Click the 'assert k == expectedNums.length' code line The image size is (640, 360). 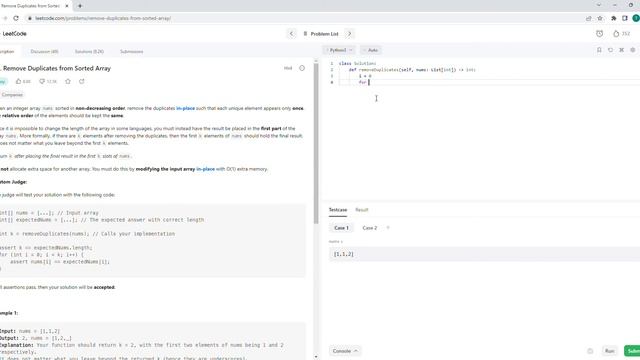click(46, 248)
